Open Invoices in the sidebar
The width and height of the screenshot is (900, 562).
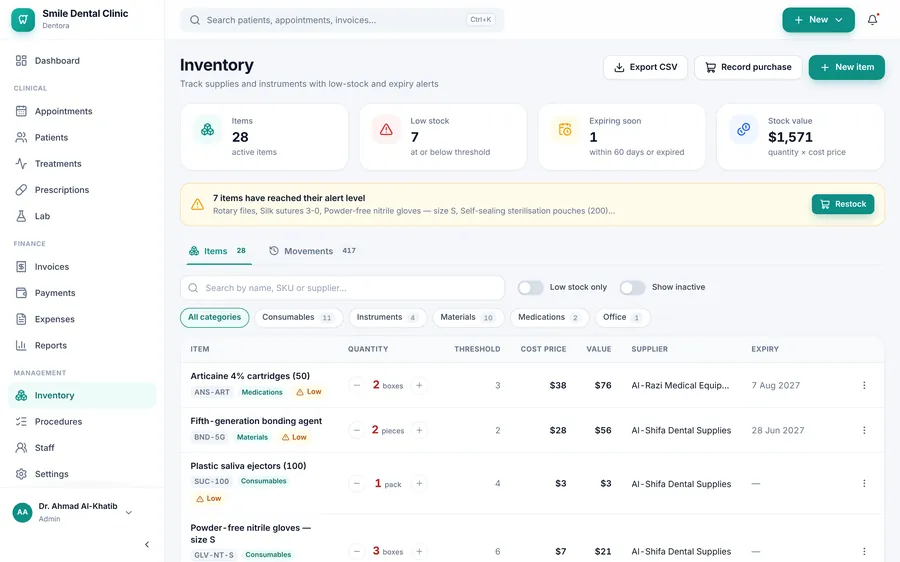click(x=82, y=267)
